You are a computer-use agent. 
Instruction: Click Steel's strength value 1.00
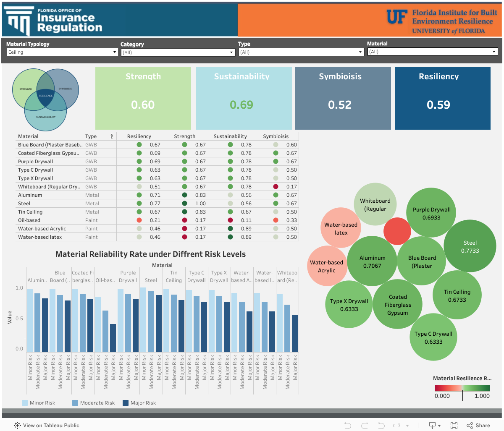[200, 204]
